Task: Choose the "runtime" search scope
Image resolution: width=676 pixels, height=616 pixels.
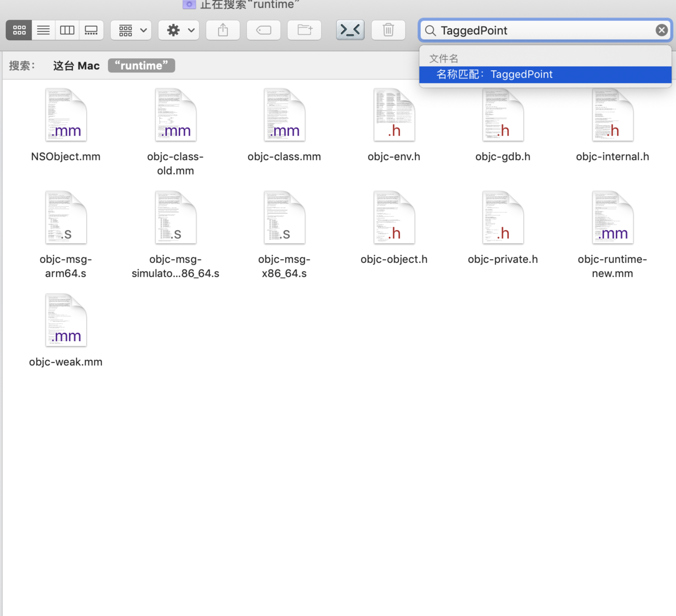Action: point(141,66)
